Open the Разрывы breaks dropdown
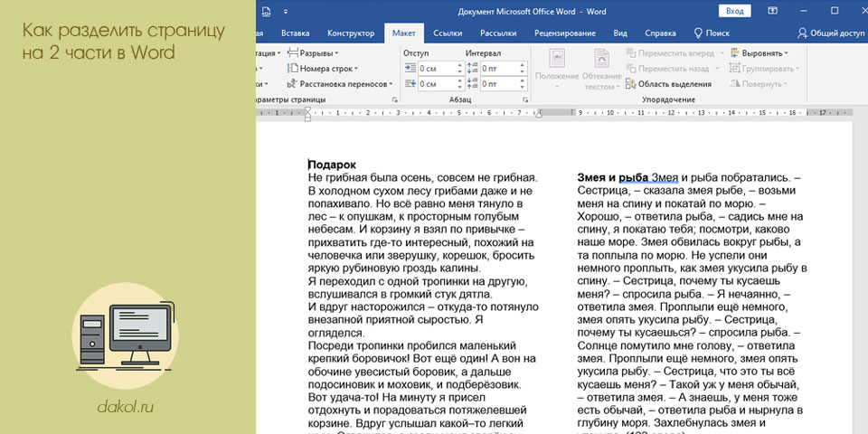Image resolution: width=868 pixels, height=434 pixels. (314, 53)
